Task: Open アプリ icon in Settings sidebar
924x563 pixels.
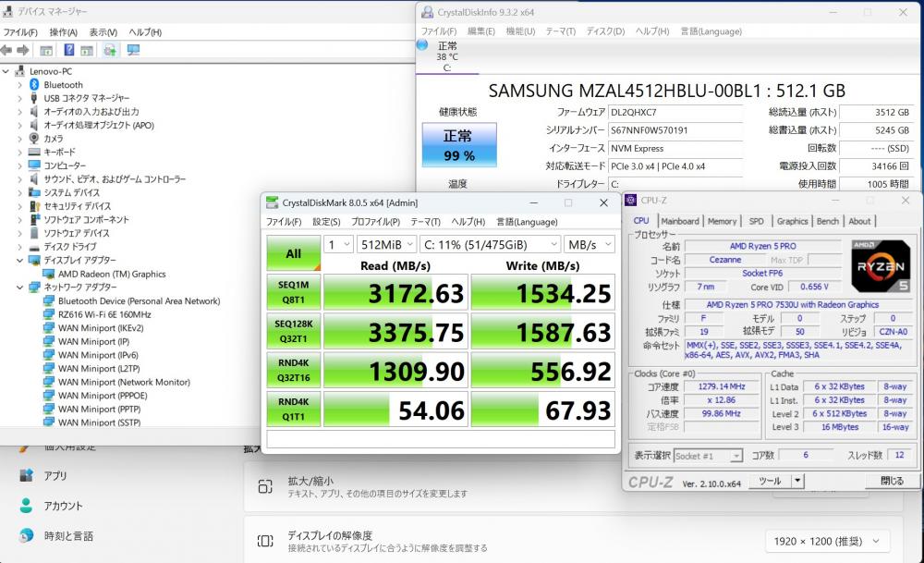Action: click(x=26, y=475)
